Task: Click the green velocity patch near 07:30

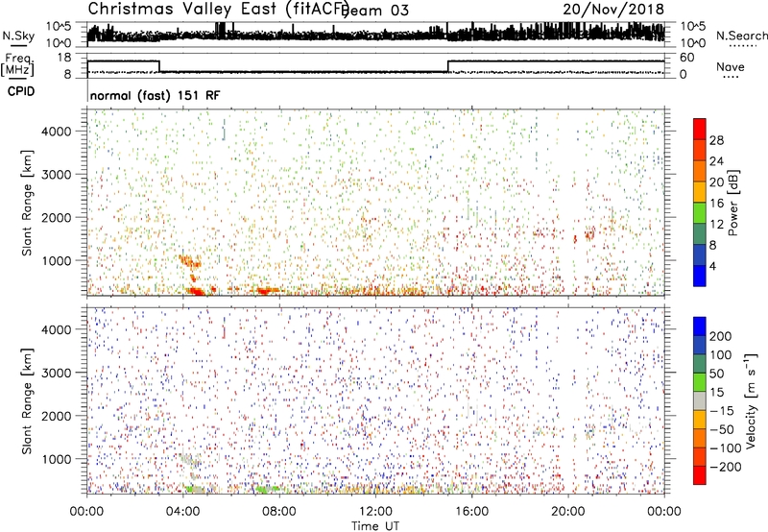Action: (268, 489)
